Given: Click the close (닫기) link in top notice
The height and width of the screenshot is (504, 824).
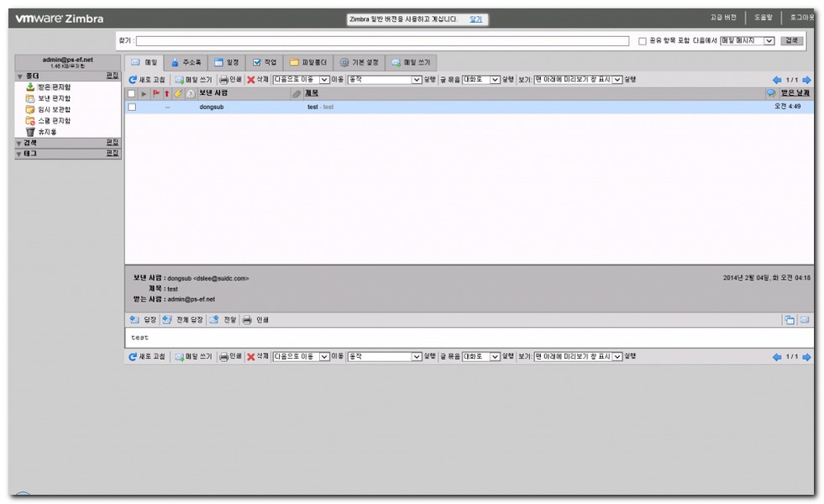Looking at the screenshot, I should tap(475, 18).
